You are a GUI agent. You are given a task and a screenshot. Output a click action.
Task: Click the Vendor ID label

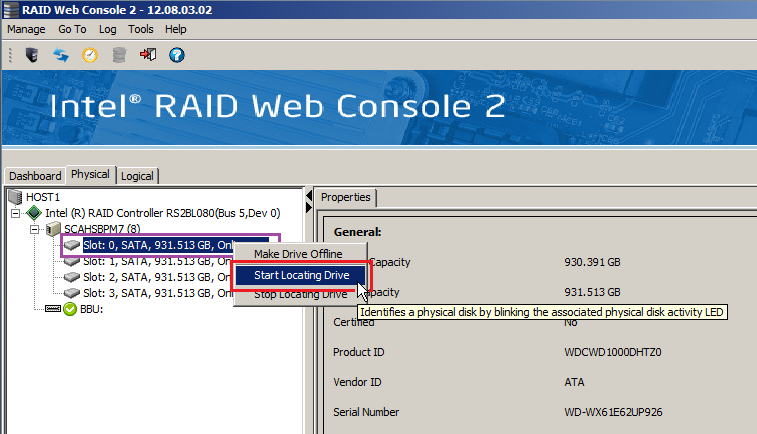pyautogui.click(x=357, y=382)
